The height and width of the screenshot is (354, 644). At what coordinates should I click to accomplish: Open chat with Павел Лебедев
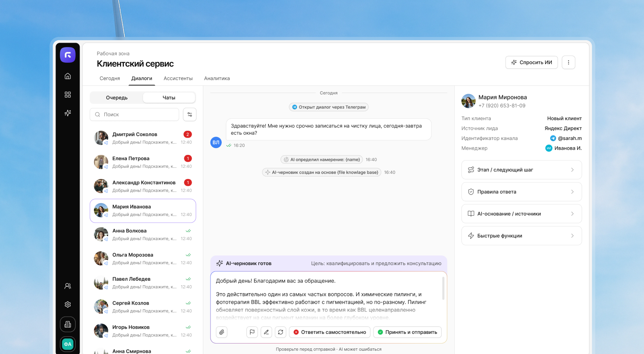coord(143,283)
